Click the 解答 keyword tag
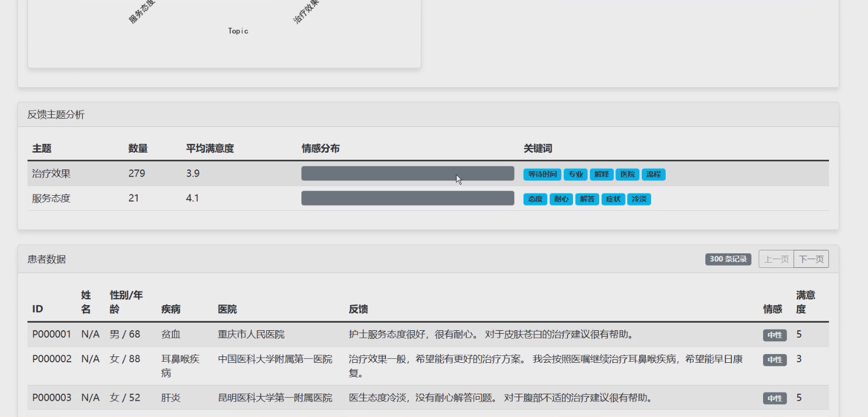This screenshot has width=868, height=417. pos(587,199)
